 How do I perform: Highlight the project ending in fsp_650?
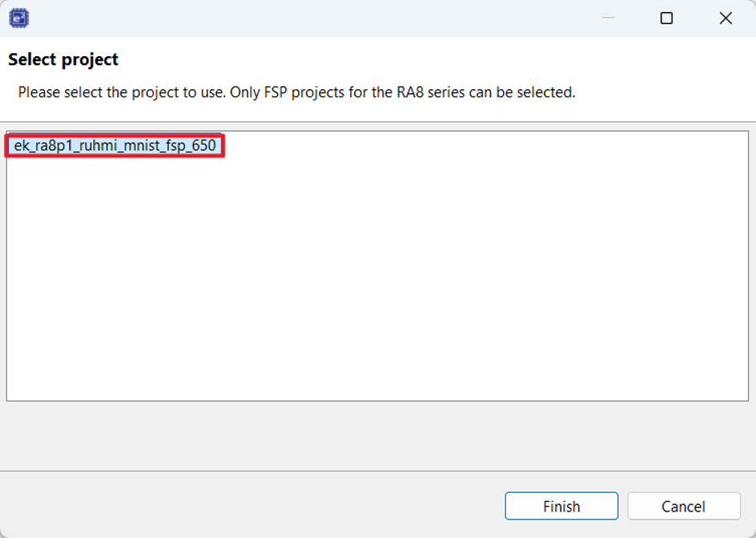click(x=115, y=145)
